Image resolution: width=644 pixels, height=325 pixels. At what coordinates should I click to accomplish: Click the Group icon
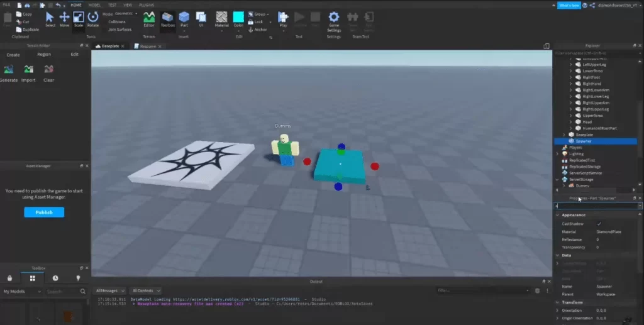(250, 14)
